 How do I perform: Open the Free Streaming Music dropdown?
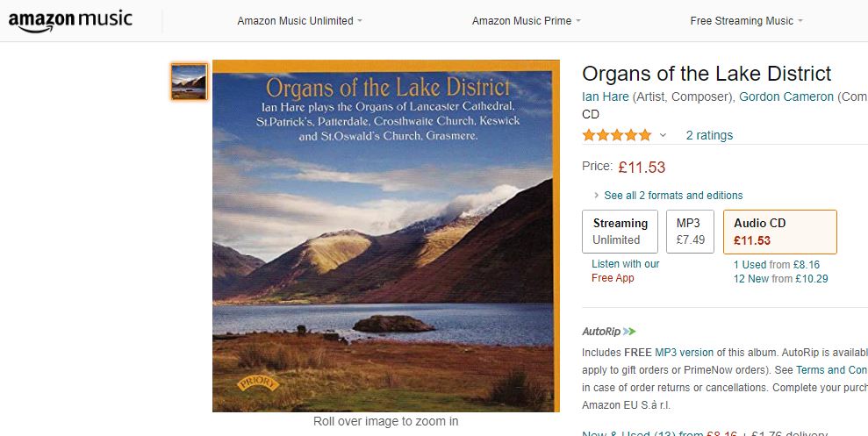[746, 21]
